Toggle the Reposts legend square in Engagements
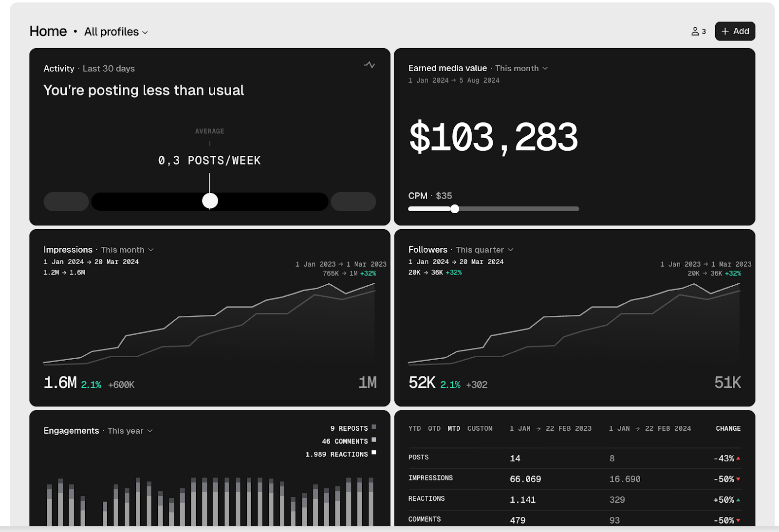 (374, 427)
